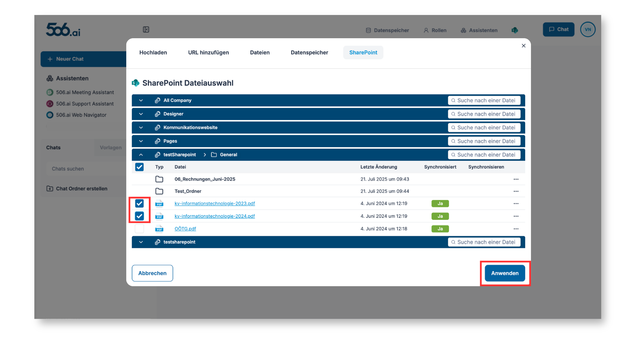Open the Test_Ordner folder icon

159,191
